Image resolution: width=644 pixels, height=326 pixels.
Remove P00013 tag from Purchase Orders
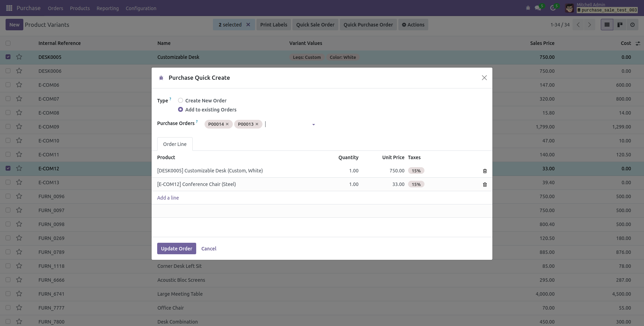point(257,124)
